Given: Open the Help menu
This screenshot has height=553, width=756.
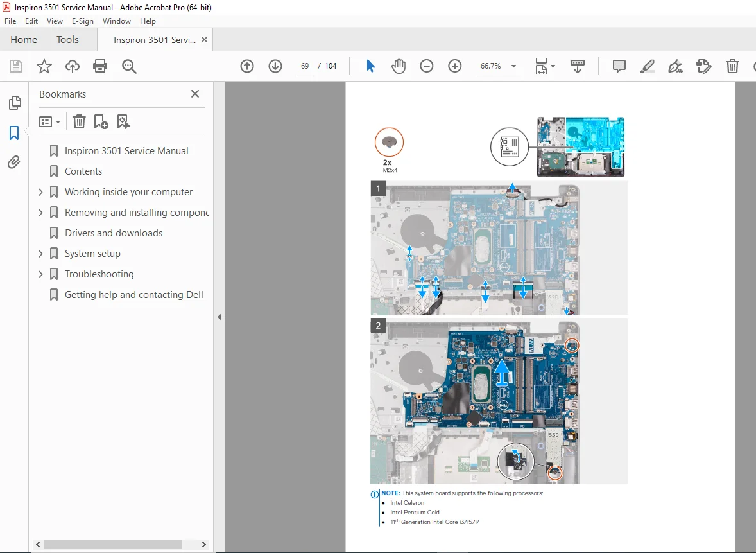Looking at the screenshot, I should (148, 21).
